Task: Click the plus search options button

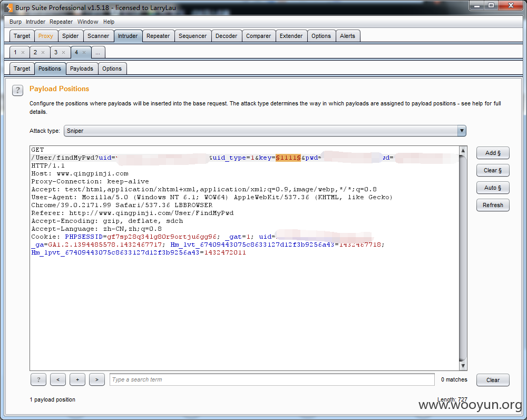Action: click(77, 379)
